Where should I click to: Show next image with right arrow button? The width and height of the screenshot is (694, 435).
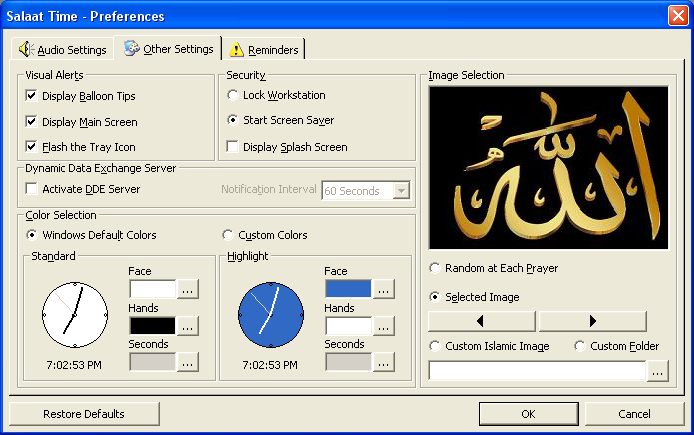coord(593,321)
